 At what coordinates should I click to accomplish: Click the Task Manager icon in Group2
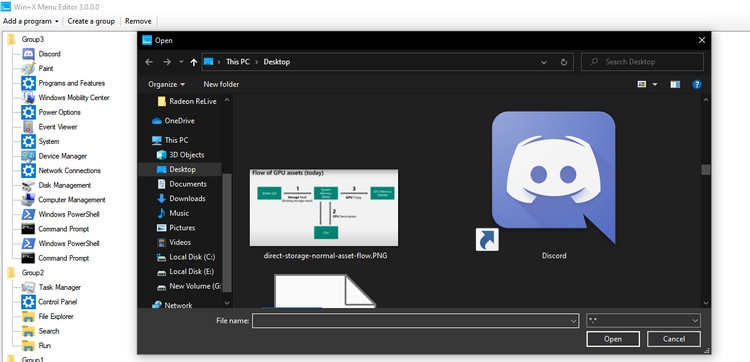(x=28, y=287)
